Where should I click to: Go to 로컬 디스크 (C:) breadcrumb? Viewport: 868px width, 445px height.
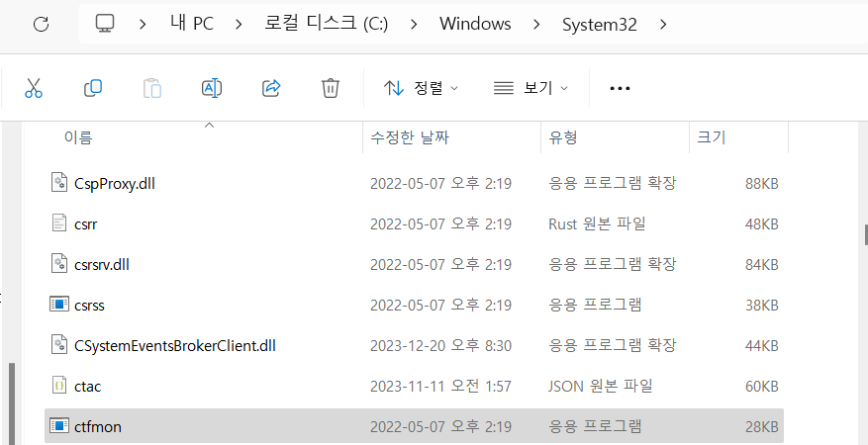coord(326,25)
